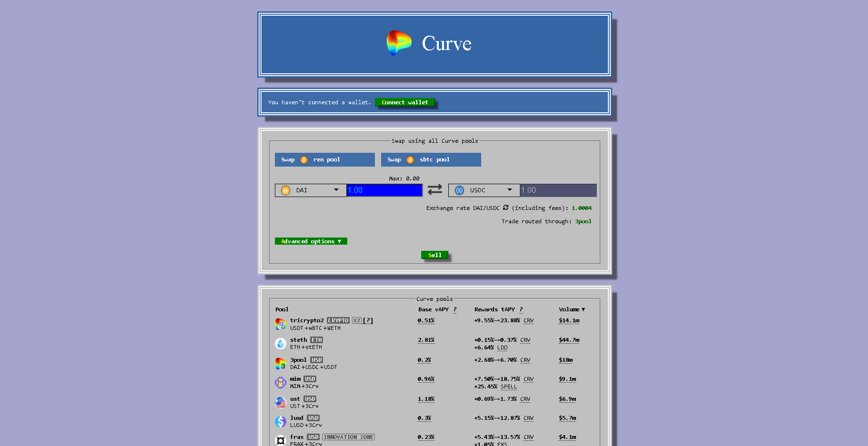Click the Curve title text
This screenshot has width=868, height=446.
coord(446,43)
